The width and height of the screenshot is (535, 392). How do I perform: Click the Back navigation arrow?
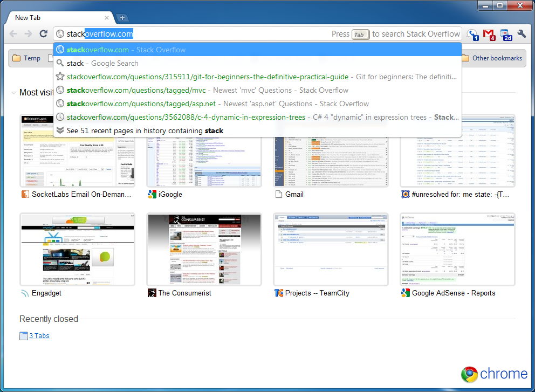(13, 34)
